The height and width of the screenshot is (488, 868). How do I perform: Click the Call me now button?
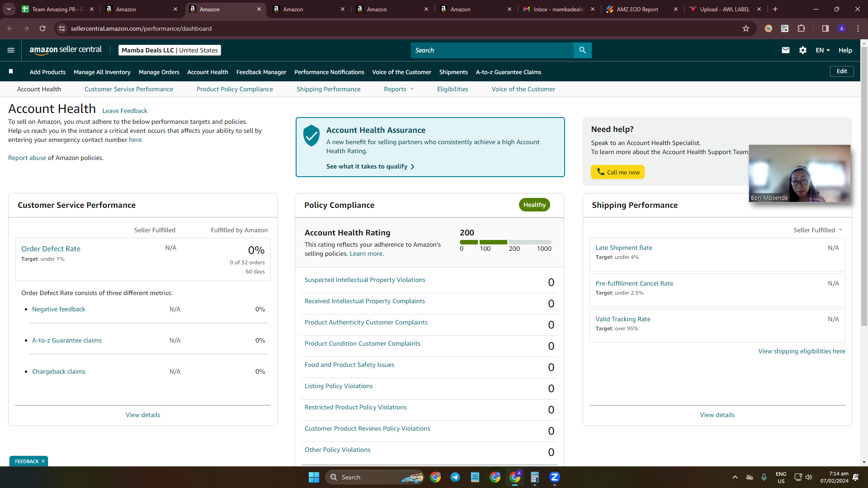tap(618, 172)
